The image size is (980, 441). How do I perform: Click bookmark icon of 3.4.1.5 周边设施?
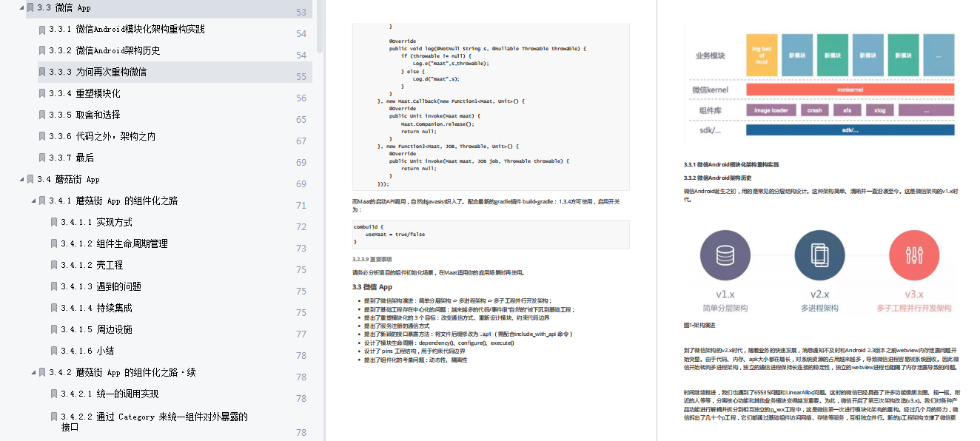(54, 329)
